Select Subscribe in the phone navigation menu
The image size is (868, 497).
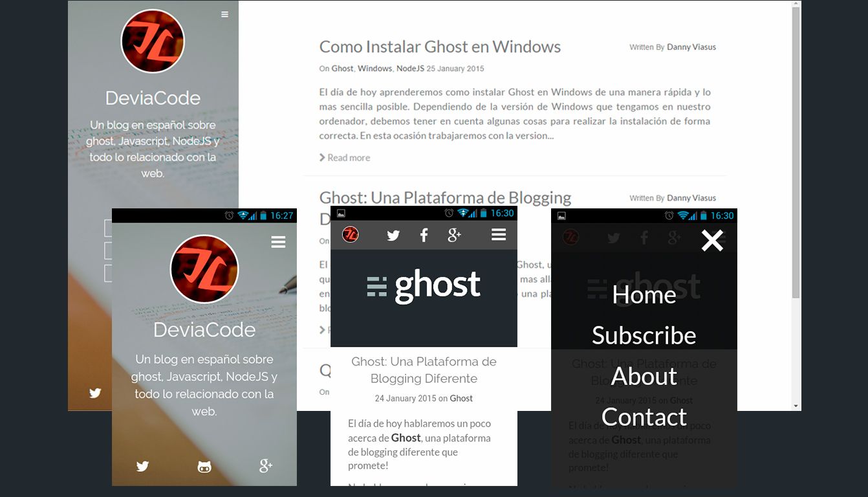tap(644, 336)
